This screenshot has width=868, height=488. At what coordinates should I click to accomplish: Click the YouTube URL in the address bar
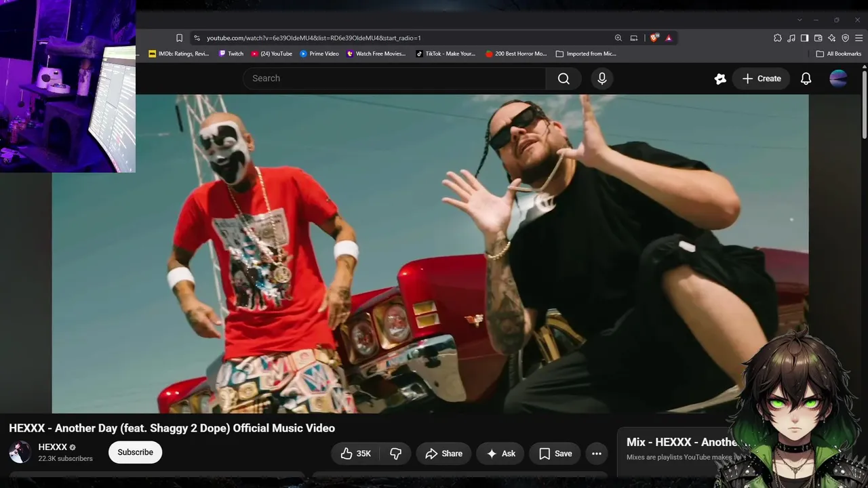[313, 38]
